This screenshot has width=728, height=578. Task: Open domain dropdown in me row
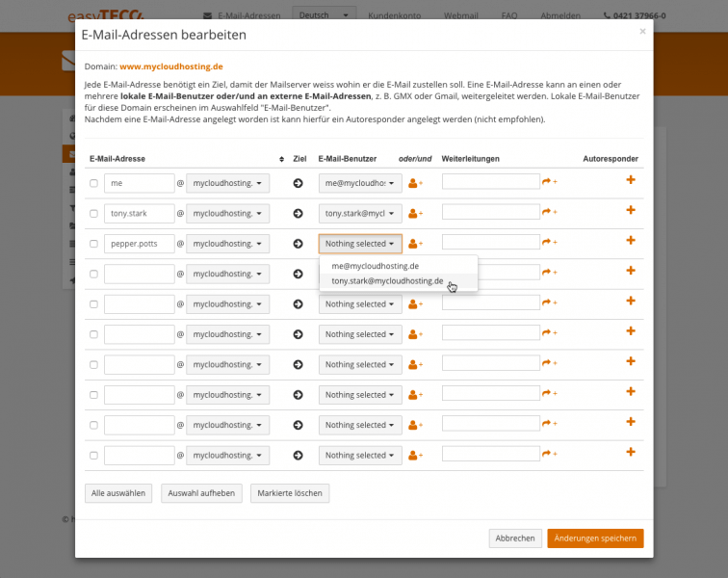pyautogui.click(x=227, y=183)
